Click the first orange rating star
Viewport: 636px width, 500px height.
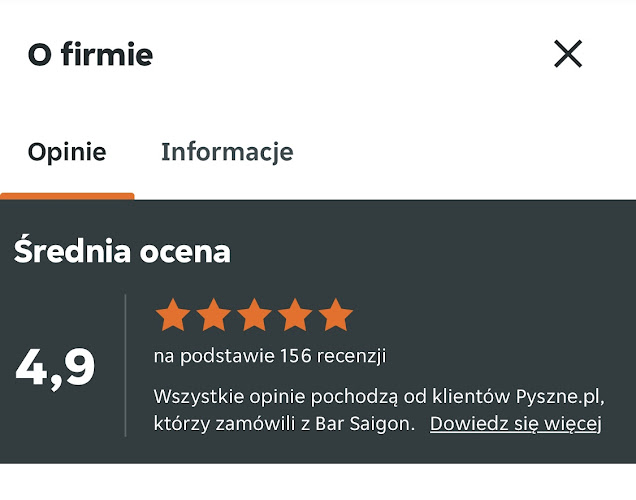(173, 314)
